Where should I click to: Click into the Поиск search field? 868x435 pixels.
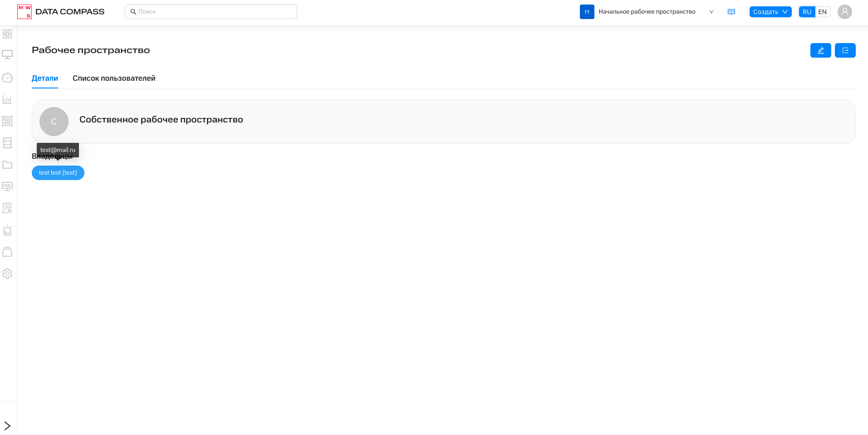click(211, 12)
